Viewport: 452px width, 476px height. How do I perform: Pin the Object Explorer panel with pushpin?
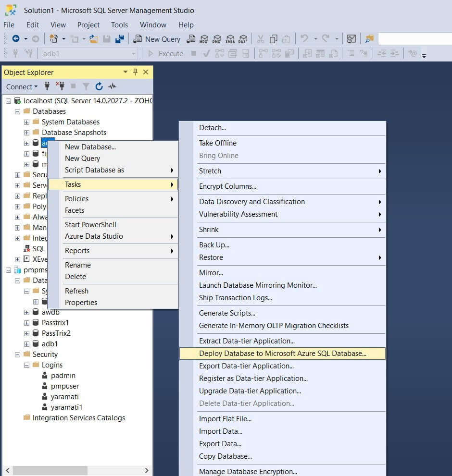[135, 72]
